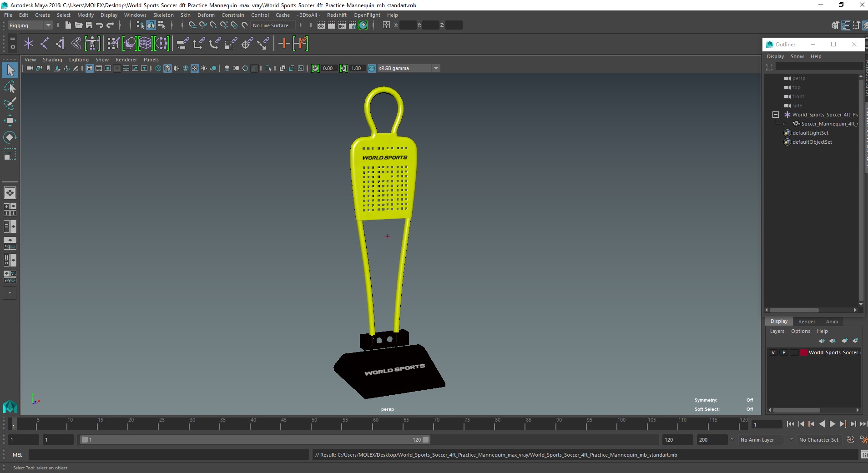Click the shelf options gear icon
The width and height of the screenshot is (868, 473).
click(x=13, y=47)
